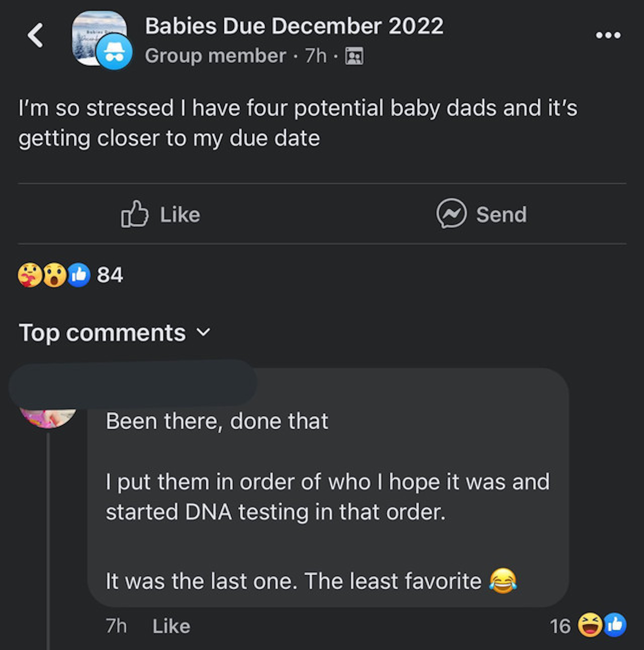644x650 pixels.
Task: Click blue thumbs-up reaction beside 84
Action: point(79,275)
